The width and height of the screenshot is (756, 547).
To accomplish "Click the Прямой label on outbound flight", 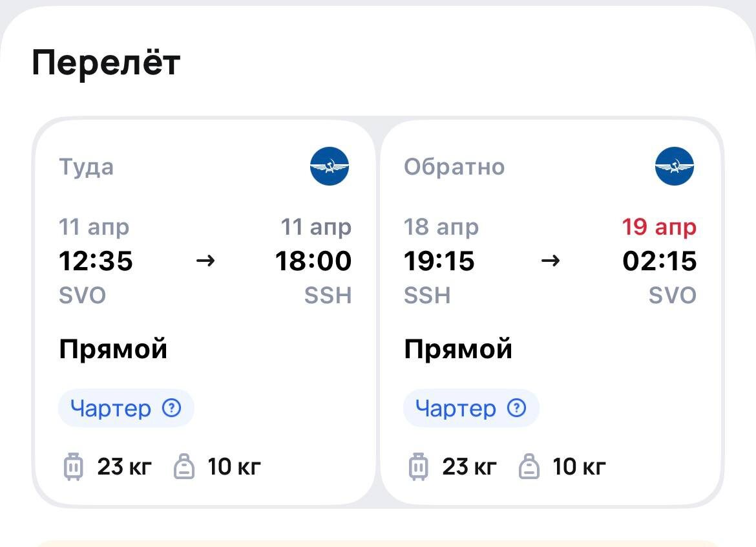I will click(x=112, y=349).
